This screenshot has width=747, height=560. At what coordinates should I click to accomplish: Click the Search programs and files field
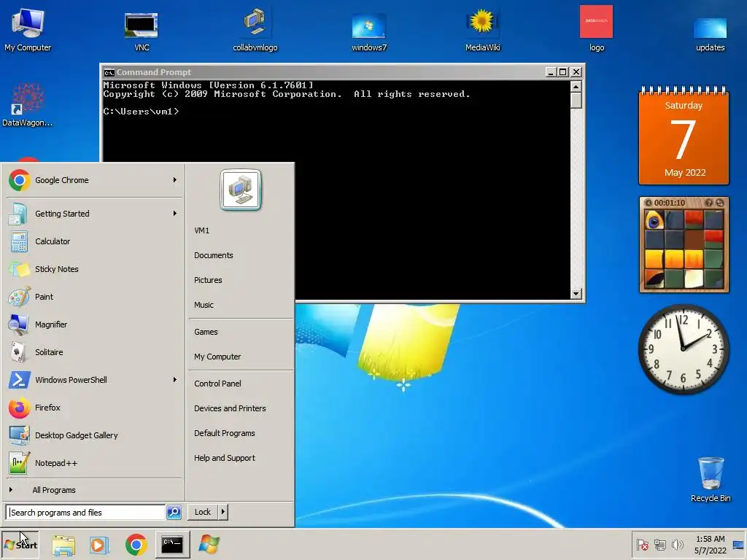click(86, 513)
